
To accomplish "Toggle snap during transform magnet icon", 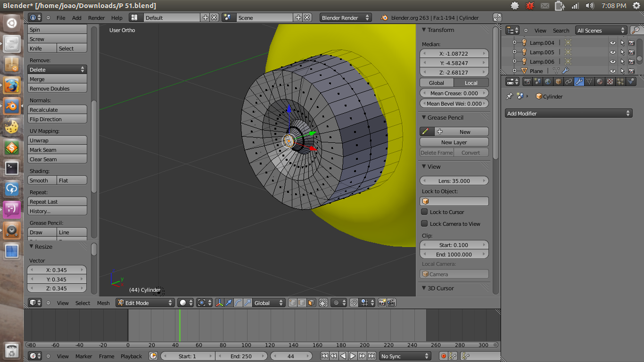I will pos(354,303).
